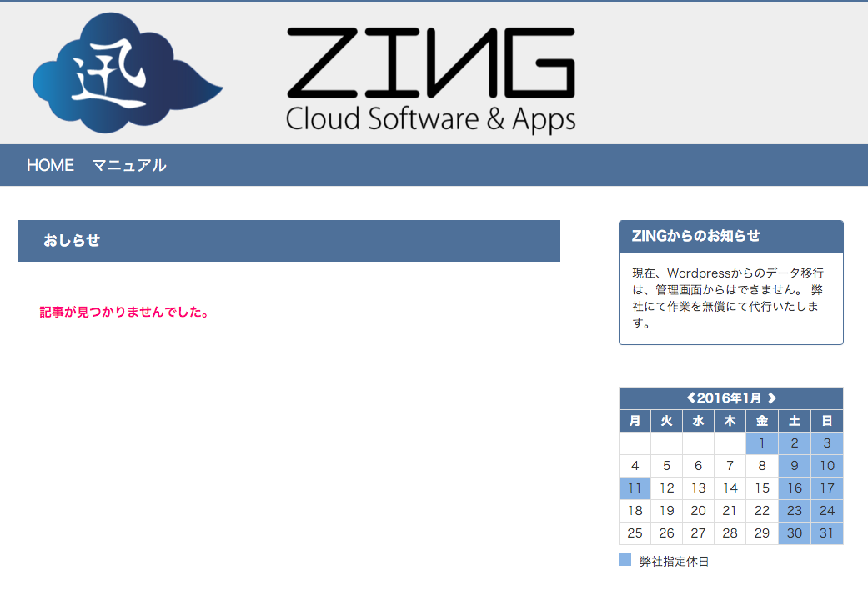Screen dimensions: 868x596
Task: Open the マニュアル menu item
Action: pos(129,165)
